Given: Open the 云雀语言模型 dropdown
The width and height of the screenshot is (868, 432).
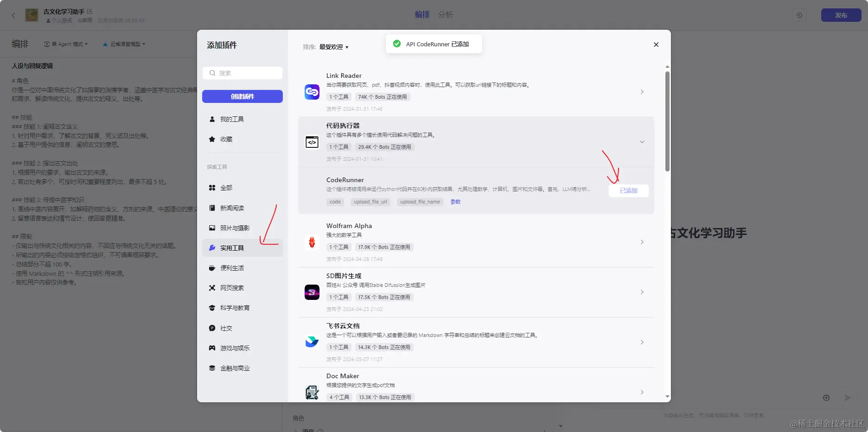Looking at the screenshot, I should 124,44.
